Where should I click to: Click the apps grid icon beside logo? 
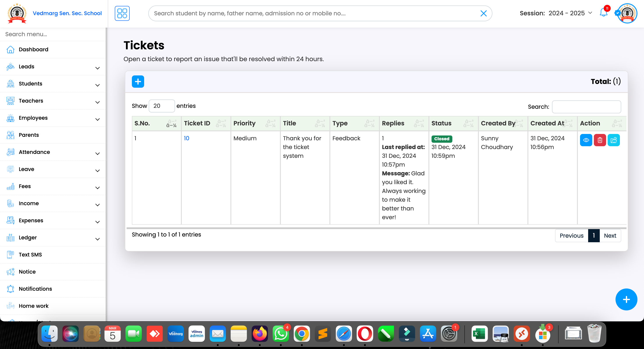122,13
